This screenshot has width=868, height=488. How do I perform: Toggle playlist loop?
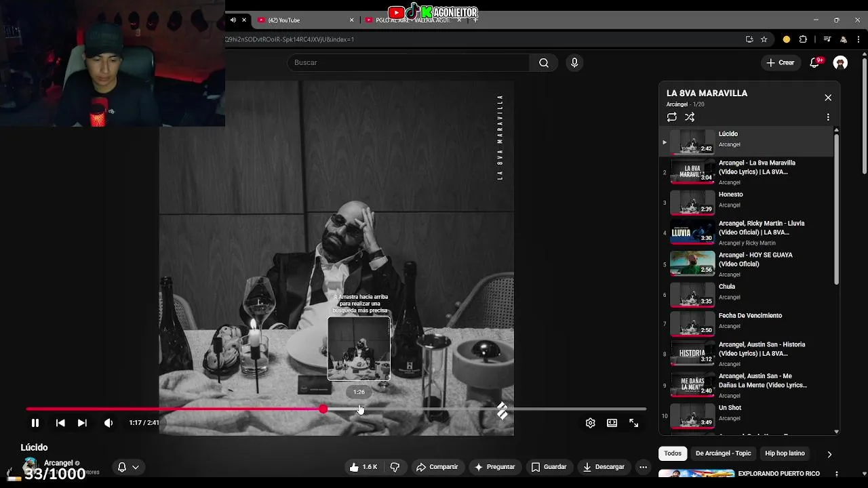[x=672, y=117]
